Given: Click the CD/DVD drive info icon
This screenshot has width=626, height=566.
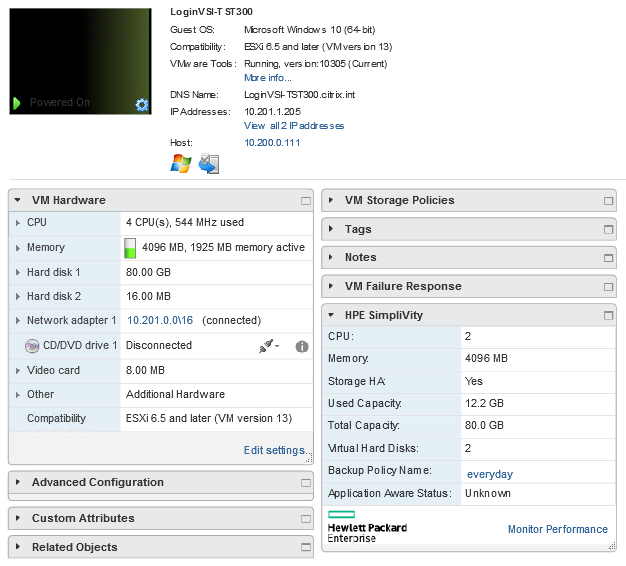Looking at the screenshot, I should (x=301, y=346).
